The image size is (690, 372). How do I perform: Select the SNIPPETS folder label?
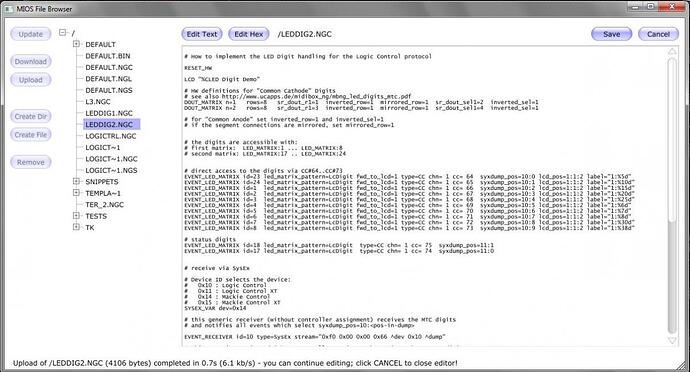click(x=102, y=182)
